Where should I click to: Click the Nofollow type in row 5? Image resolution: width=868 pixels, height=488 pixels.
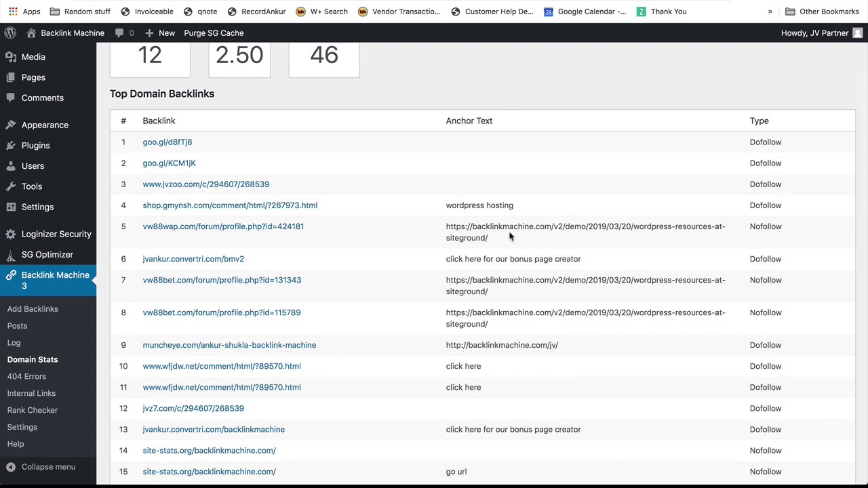766,226
